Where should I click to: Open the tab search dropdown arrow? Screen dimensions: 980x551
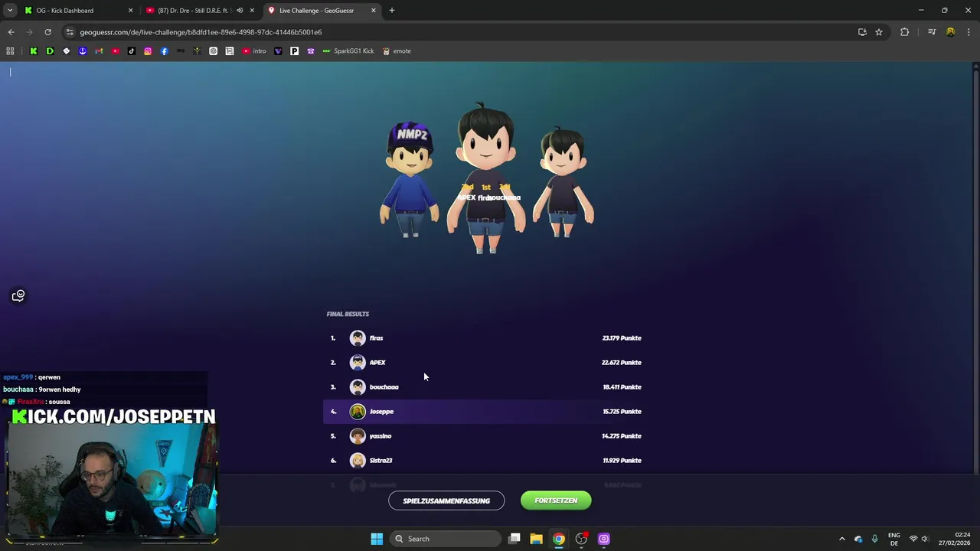click(x=10, y=11)
